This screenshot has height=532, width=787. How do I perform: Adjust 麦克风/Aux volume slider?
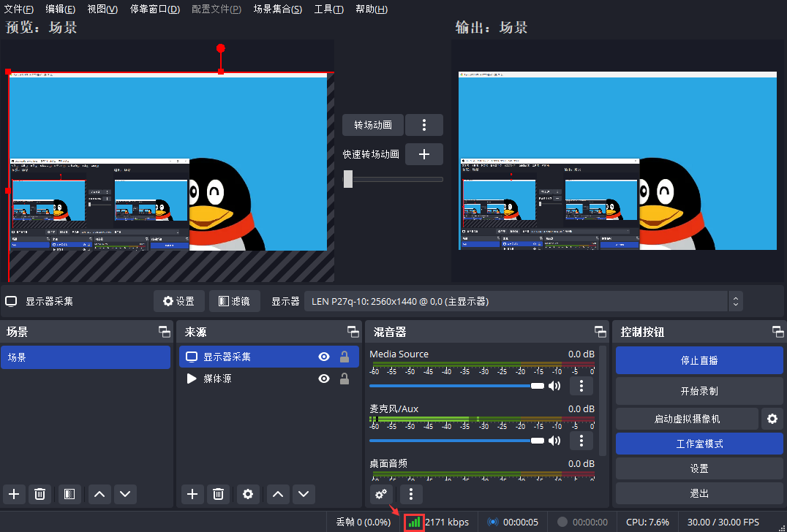(456, 441)
